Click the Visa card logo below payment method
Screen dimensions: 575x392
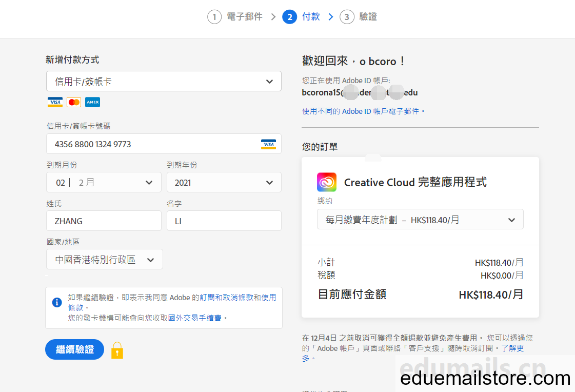(x=55, y=102)
